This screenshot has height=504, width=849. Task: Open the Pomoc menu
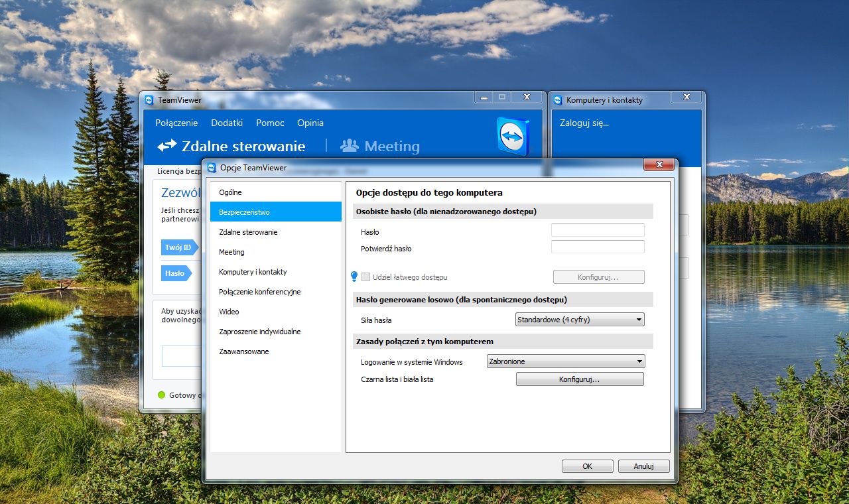pos(270,123)
